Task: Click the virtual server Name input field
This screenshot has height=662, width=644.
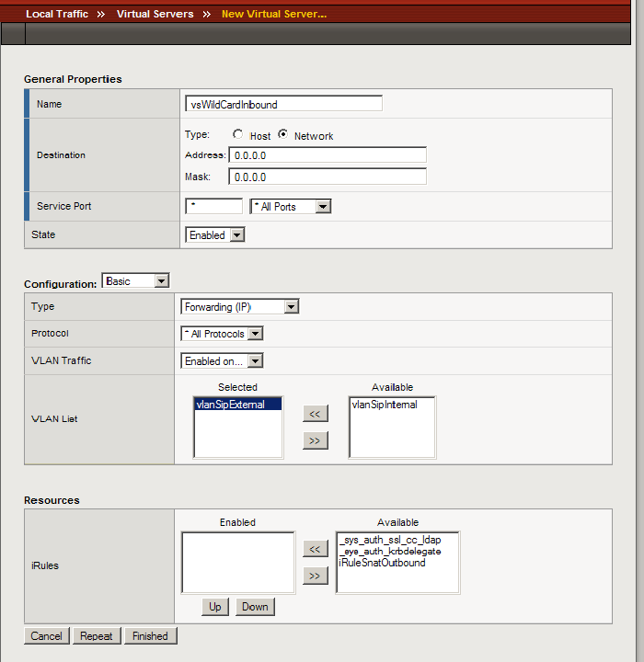Action: (283, 104)
